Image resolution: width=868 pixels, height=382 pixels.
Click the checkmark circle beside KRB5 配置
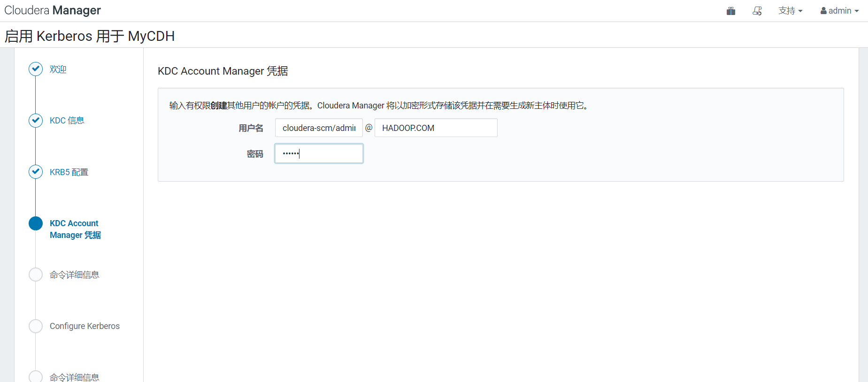point(36,172)
